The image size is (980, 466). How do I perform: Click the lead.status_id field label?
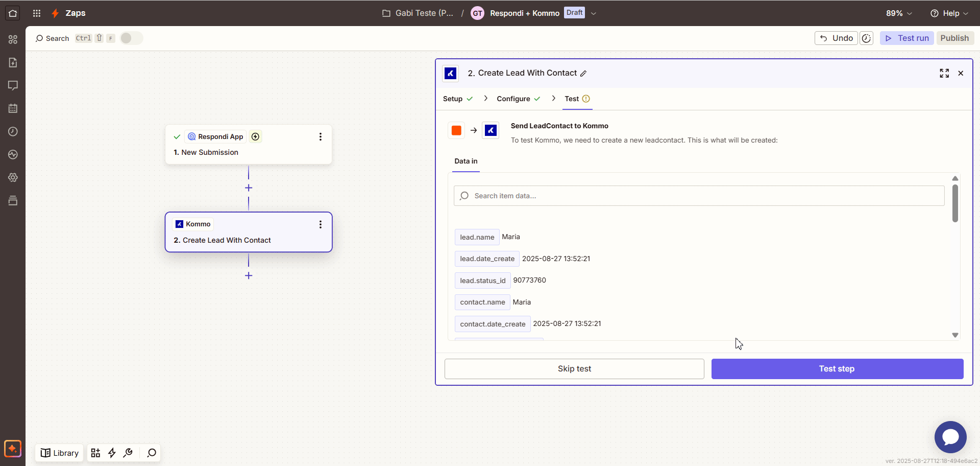tap(482, 281)
